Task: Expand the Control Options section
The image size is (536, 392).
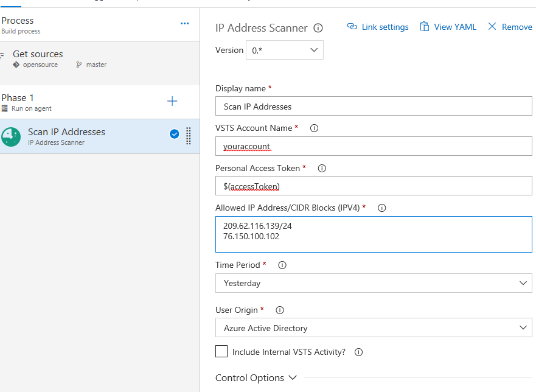Action: tap(256, 377)
